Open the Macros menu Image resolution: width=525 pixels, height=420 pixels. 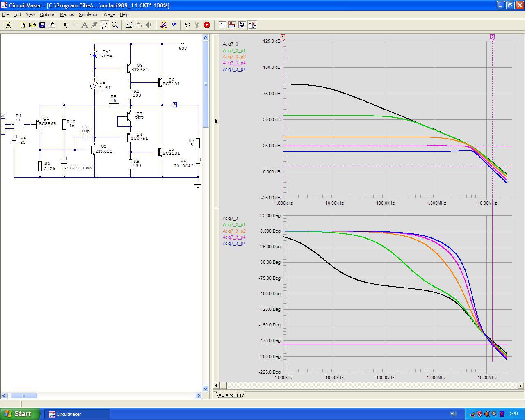tap(67, 14)
